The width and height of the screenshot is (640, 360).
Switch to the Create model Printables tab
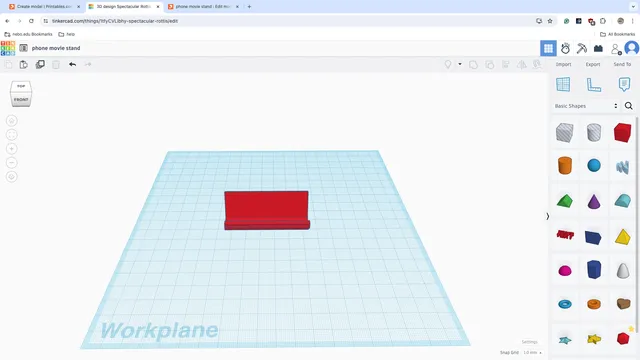pyautogui.click(x=44, y=7)
